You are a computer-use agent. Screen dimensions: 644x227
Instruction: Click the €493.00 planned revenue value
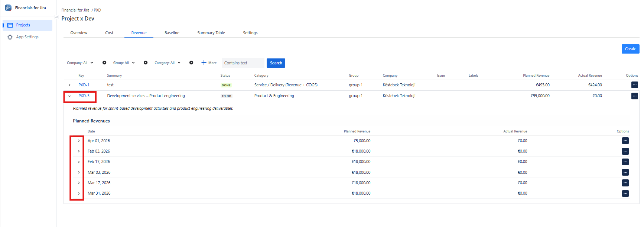point(543,85)
